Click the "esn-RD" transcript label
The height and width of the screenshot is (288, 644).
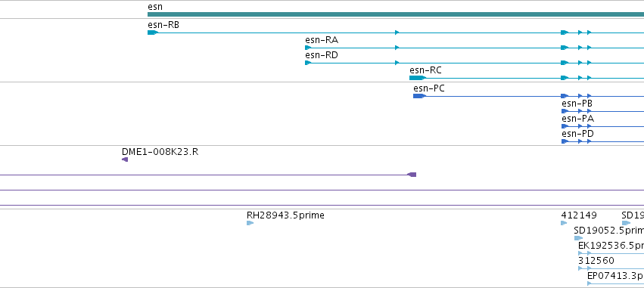pos(322,55)
